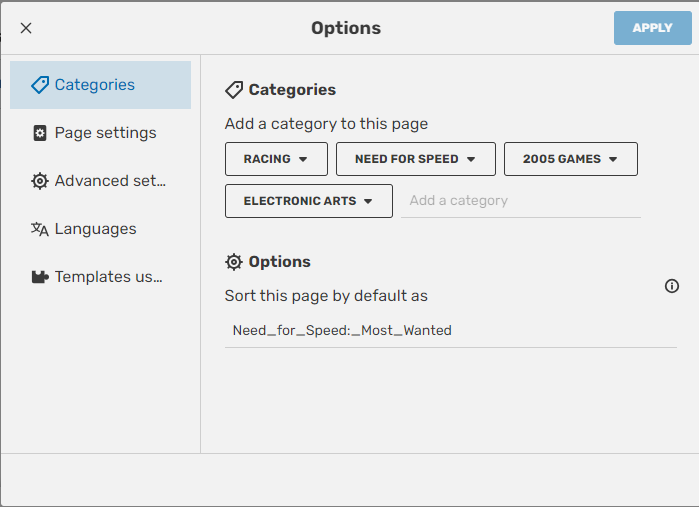Screen dimensions: 699x507
Task: Open the Languages section
Action: click(x=95, y=229)
